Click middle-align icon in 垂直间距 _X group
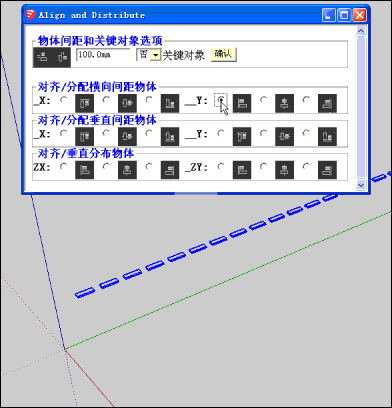Screen dimensions: 392x408 127,137
